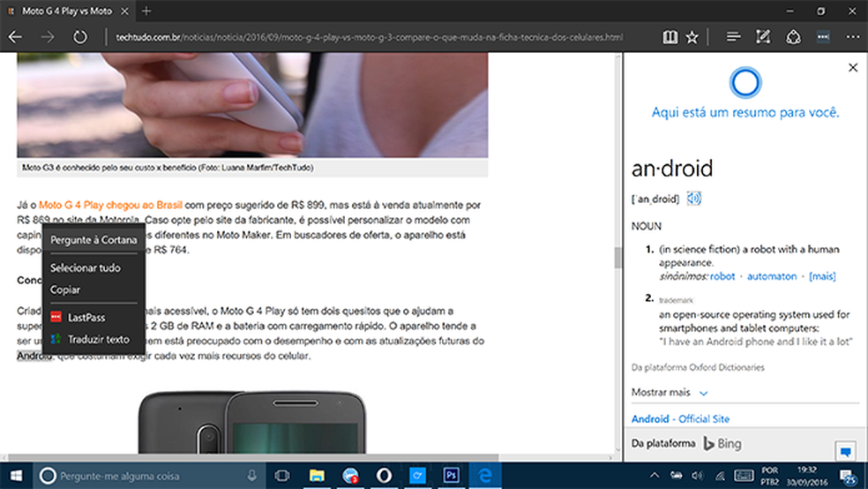Open the Windows Start button
Screen dimensions: 868x489
point(16,476)
